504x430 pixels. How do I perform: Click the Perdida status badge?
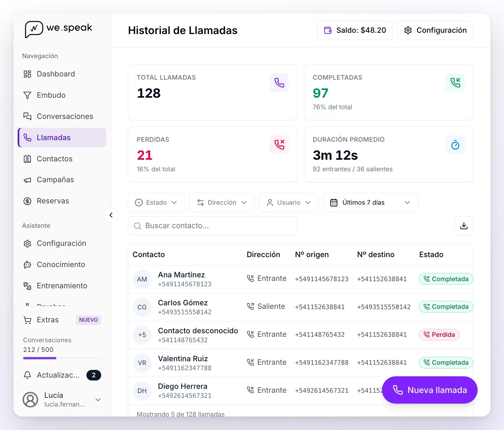[x=439, y=335]
